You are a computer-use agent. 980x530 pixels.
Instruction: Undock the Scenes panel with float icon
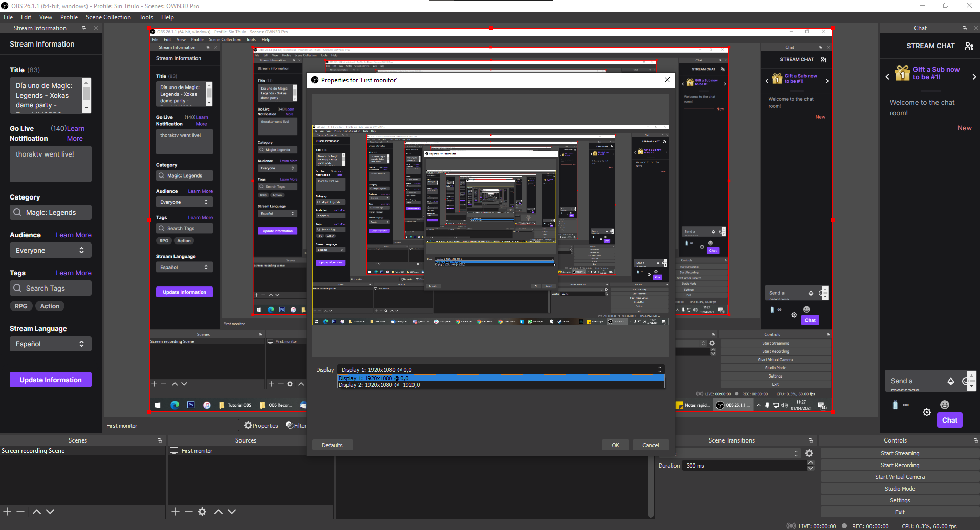tap(160, 440)
